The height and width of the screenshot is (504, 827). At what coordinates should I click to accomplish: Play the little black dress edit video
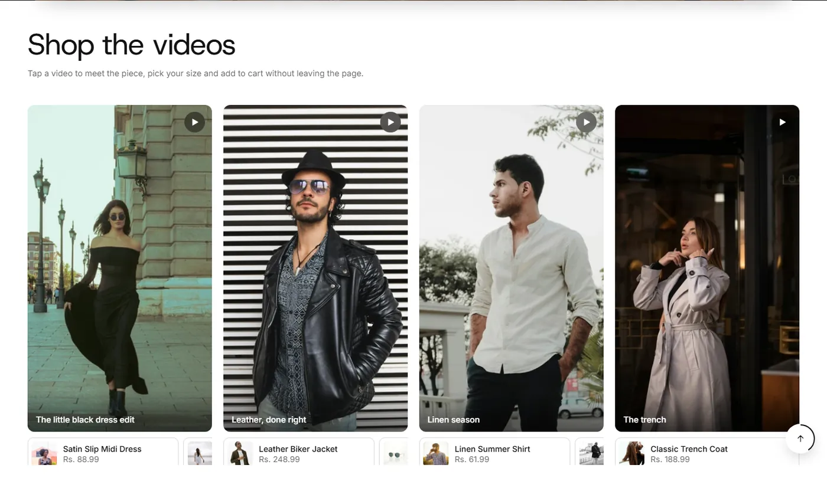(x=194, y=122)
